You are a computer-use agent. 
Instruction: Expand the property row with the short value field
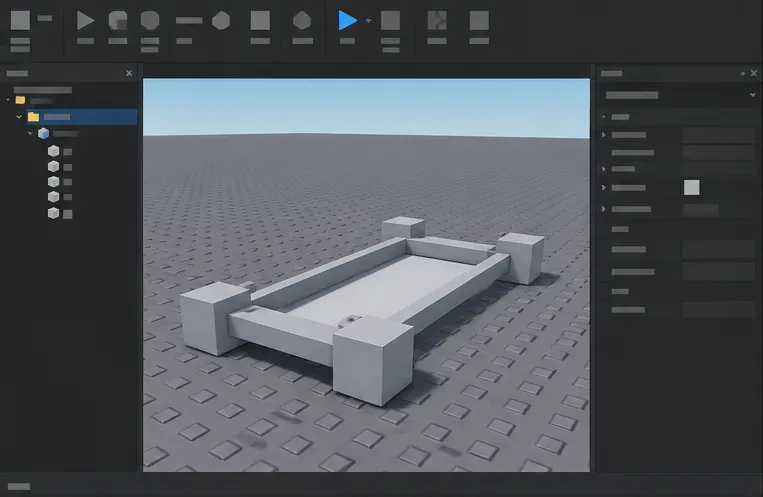click(603, 209)
